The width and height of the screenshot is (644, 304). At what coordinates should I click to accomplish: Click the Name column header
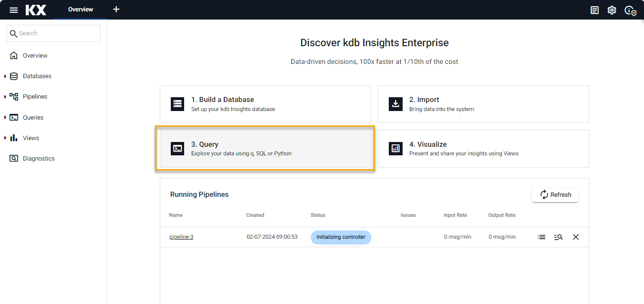coord(176,215)
